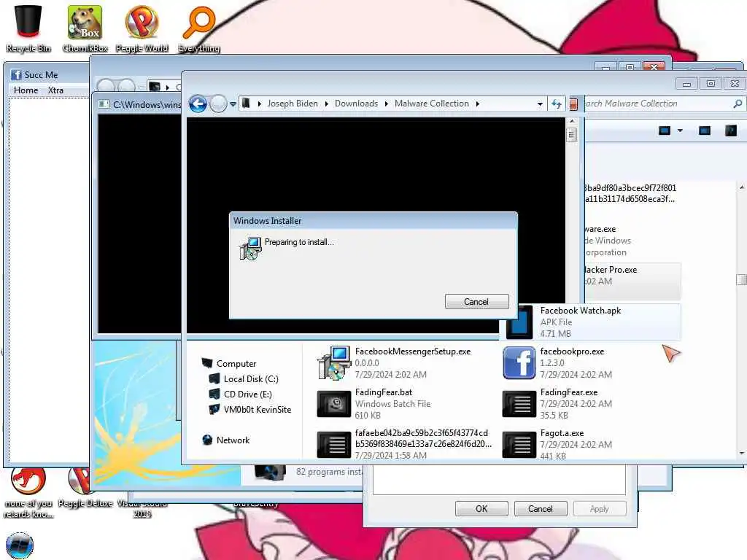Select the facebookpro.exe Facebook icon
This screenshot has width=747, height=560.
(519, 363)
